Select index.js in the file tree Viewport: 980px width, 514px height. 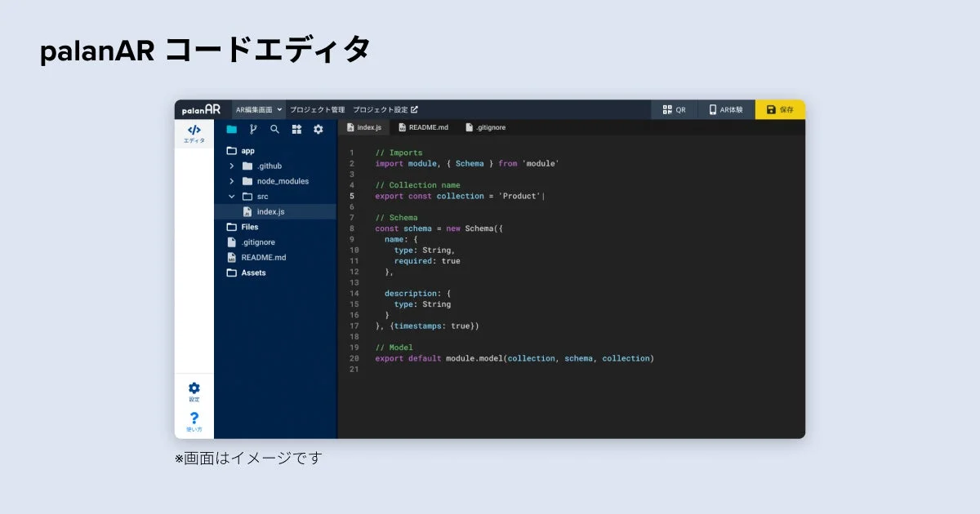pos(269,210)
